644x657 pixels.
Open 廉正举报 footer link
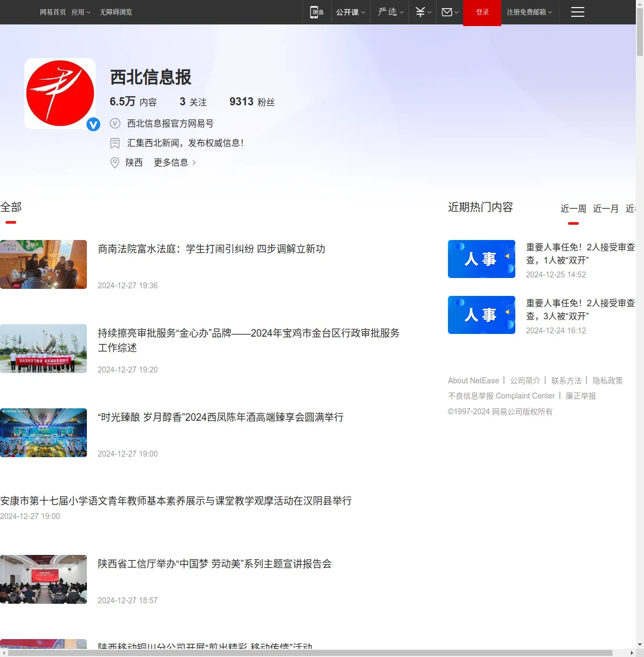581,396
